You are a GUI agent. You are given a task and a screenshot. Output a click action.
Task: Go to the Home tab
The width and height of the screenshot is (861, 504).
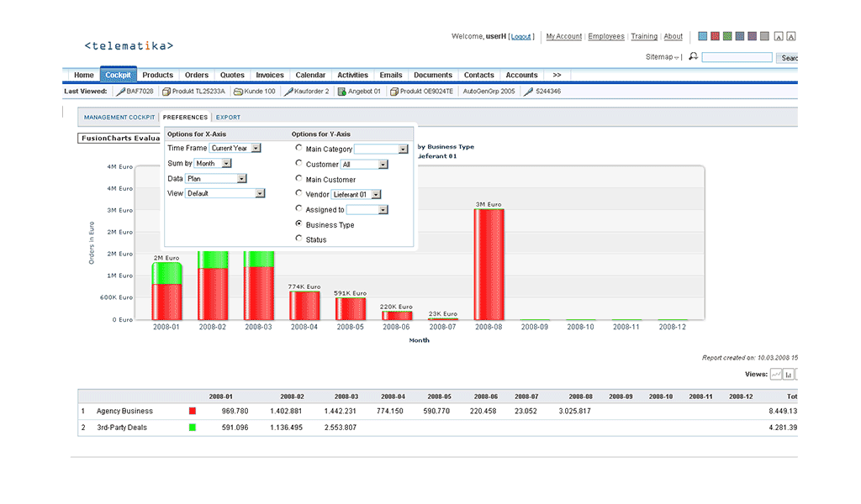tap(84, 75)
